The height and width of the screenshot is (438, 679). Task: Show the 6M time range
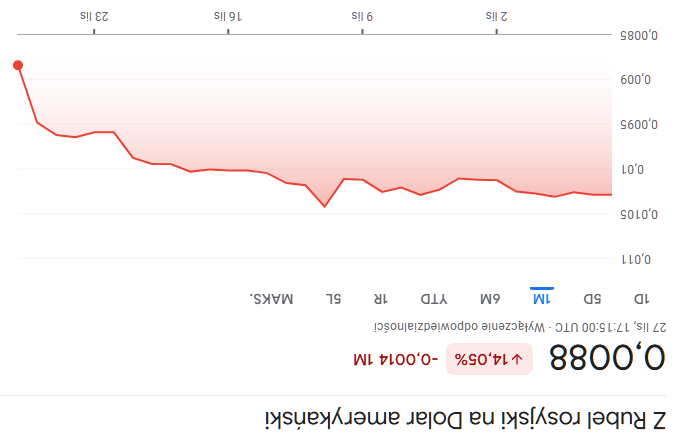coord(489,298)
